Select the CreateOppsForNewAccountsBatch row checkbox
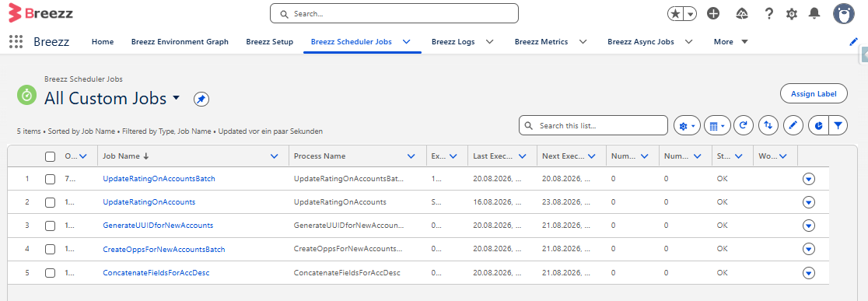Image resolution: width=868 pixels, height=301 pixels. [51, 249]
